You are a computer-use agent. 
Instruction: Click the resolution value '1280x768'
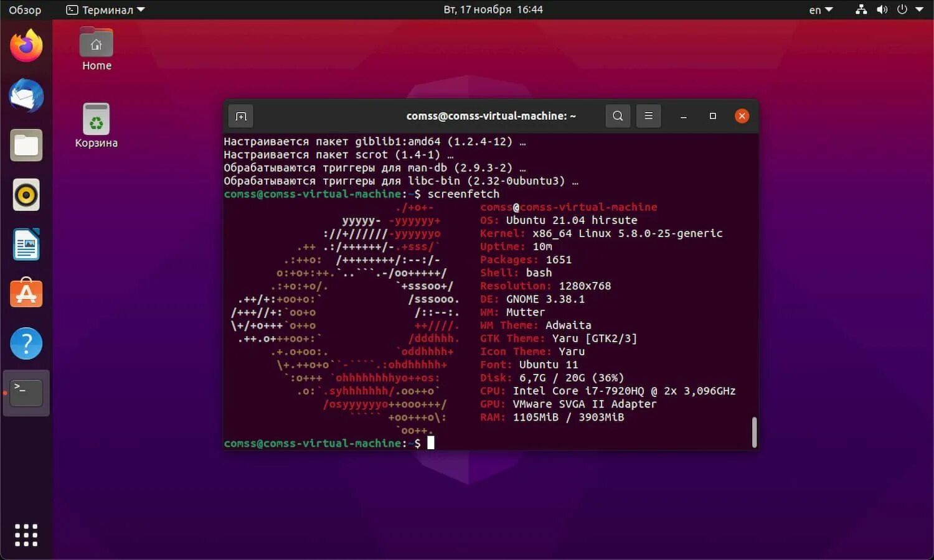[585, 286]
